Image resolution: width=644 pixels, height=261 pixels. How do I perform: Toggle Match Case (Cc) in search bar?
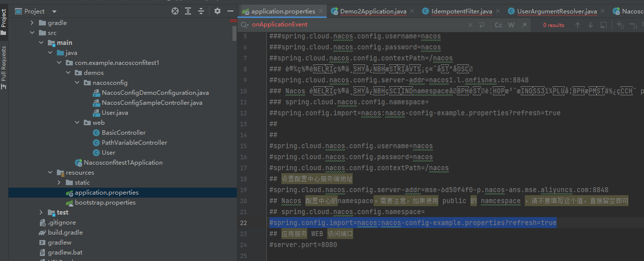[x=498, y=25]
